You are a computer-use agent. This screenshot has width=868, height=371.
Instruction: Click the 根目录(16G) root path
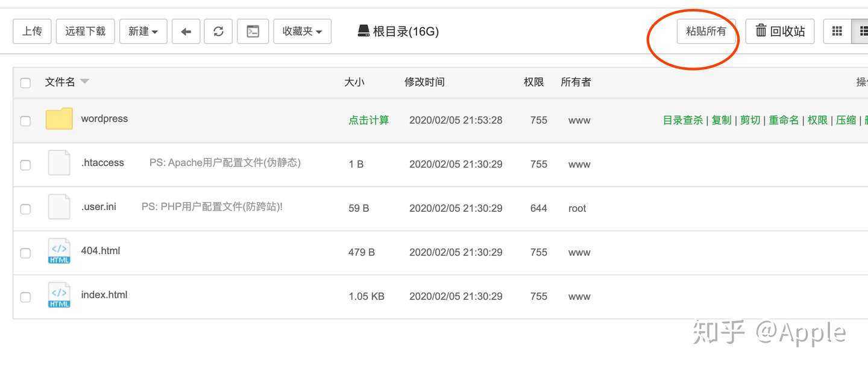tap(398, 31)
